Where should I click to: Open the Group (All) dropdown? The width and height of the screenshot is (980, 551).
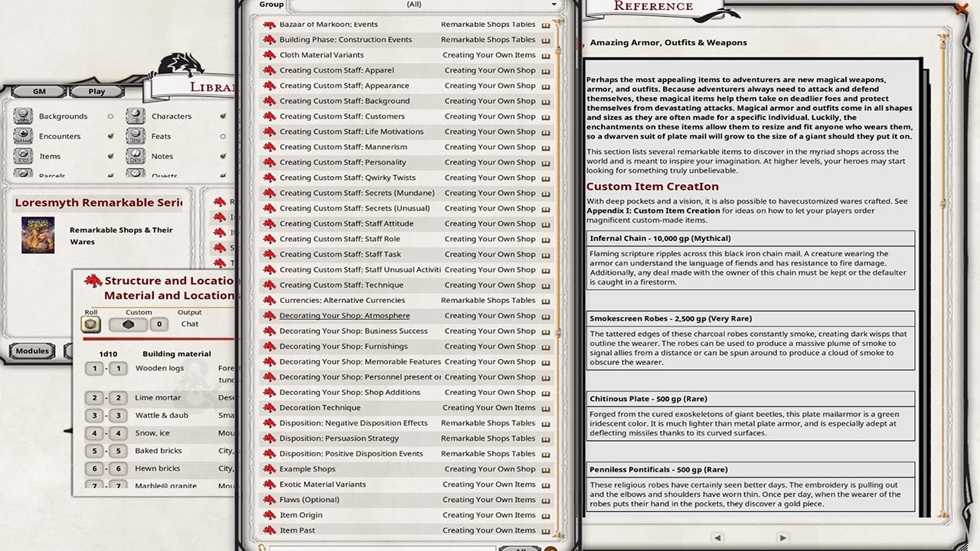click(413, 5)
